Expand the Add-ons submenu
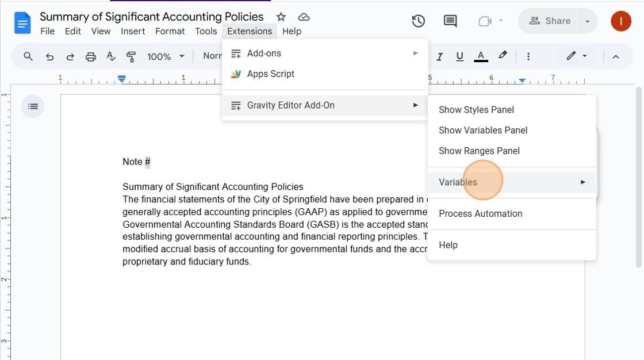The height and width of the screenshot is (360, 644). tap(325, 53)
